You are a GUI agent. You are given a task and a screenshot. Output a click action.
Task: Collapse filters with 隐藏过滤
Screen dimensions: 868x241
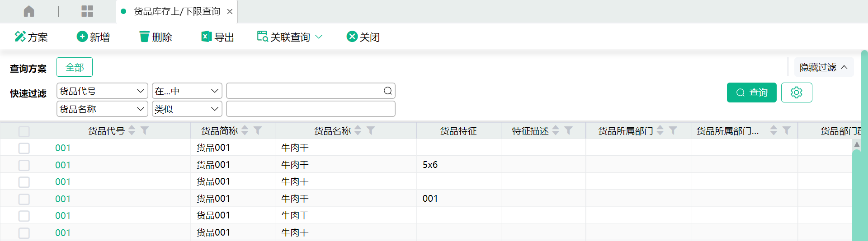tap(823, 67)
